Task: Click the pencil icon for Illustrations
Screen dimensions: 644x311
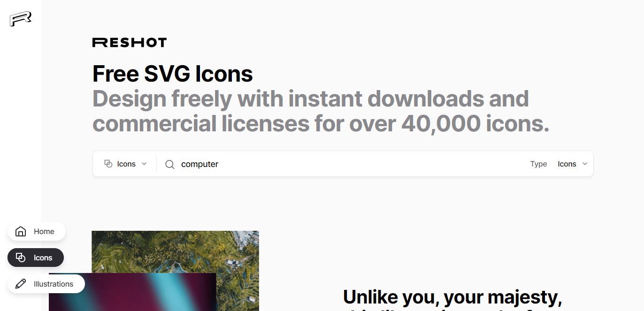Action: point(21,284)
